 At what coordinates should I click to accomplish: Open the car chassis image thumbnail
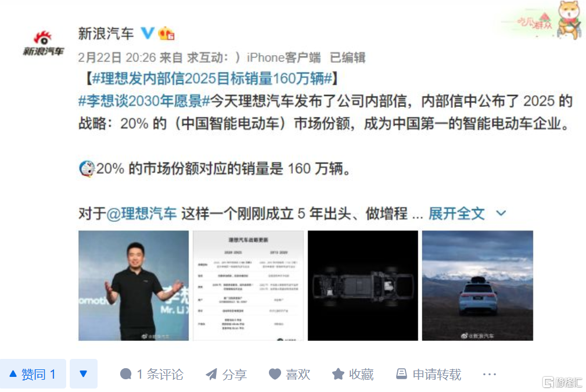click(363, 286)
